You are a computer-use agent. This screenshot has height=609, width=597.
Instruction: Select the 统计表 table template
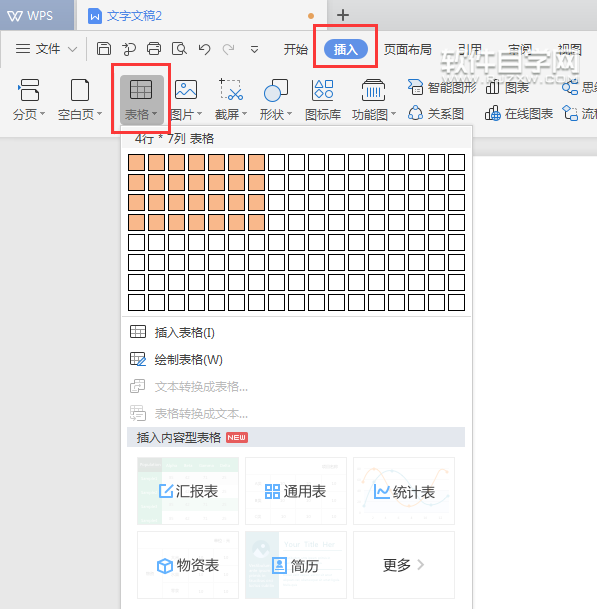pos(404,491)
